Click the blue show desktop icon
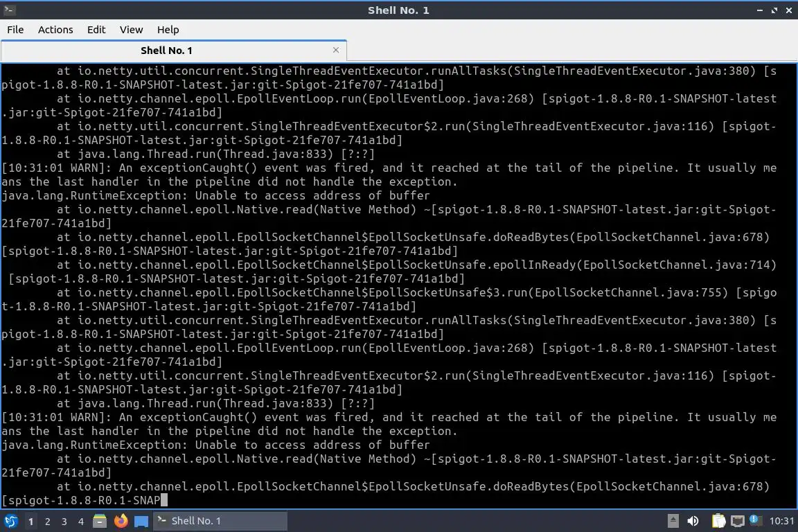The width and height of the screenshot is (798, 532). click(141, 522)
